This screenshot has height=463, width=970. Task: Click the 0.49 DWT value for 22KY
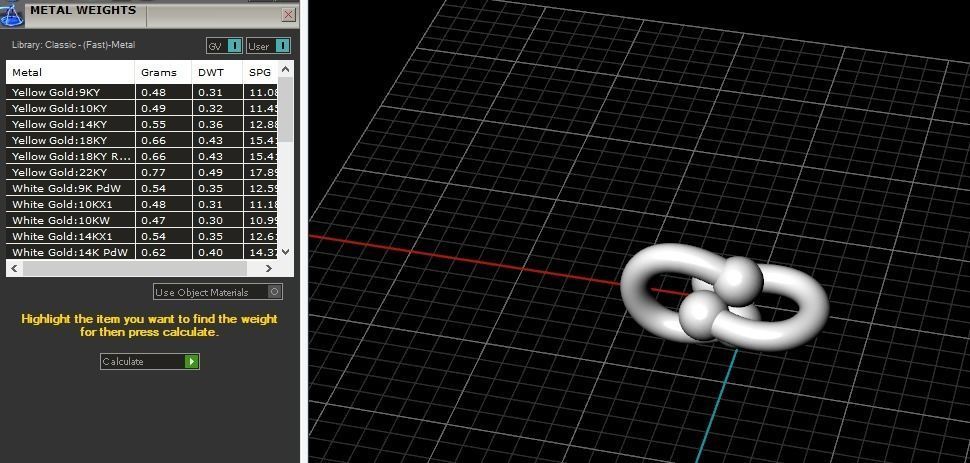[x=210, y=173]
